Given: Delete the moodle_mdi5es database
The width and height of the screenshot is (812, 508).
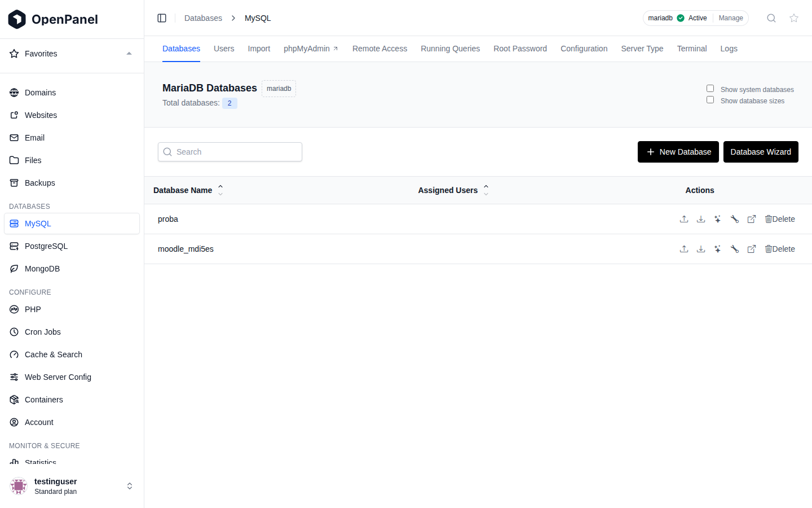Looking at the screenshot, I should click(x=780, y=249).
